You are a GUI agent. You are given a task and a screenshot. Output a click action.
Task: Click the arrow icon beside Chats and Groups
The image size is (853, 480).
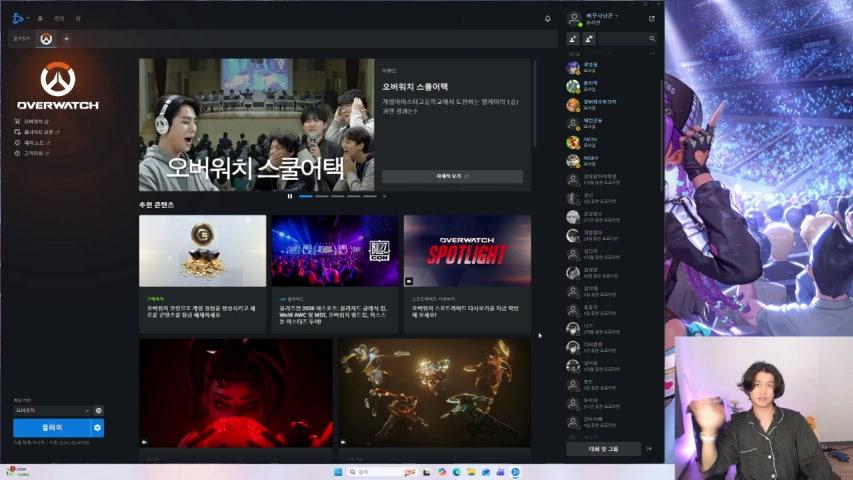point(648,449)
